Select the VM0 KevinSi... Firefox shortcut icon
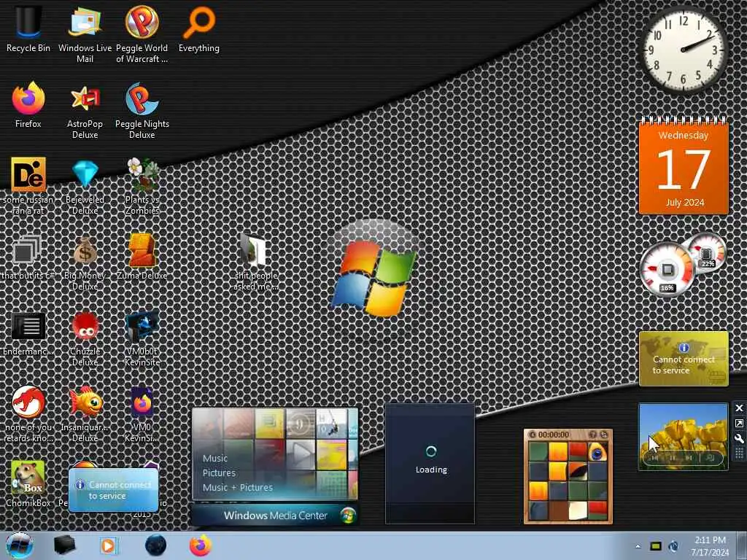 tap(142, 413)
